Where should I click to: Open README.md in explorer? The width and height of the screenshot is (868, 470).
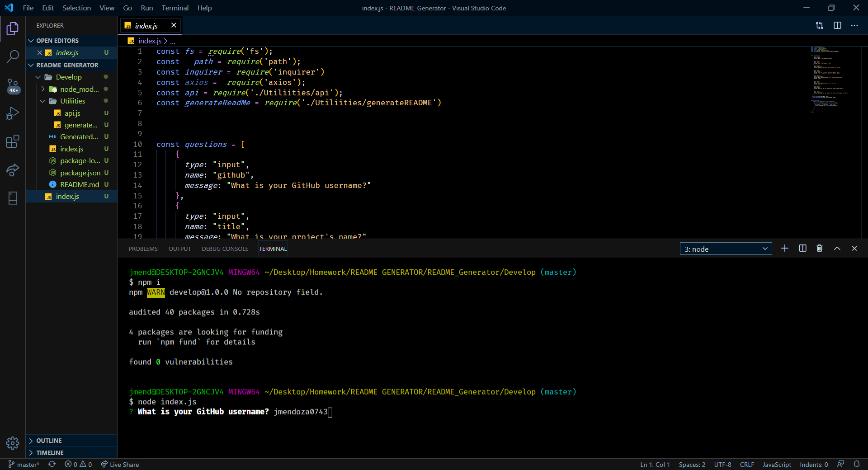pyautogui.click(x=72, y=184)
